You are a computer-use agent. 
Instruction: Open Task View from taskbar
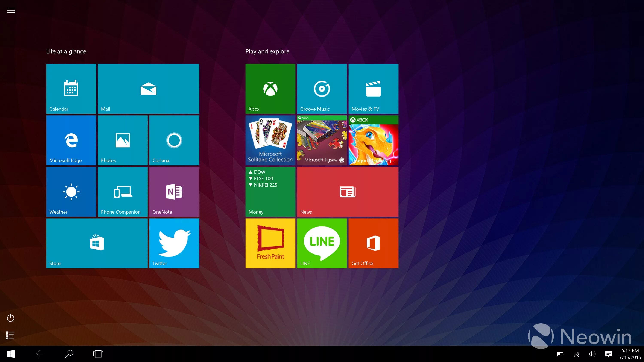coord(98,354)
